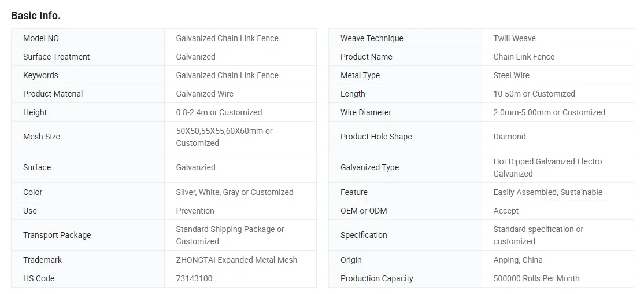
Task: Select the Model NO. label cell
Action: click(88, 38)
